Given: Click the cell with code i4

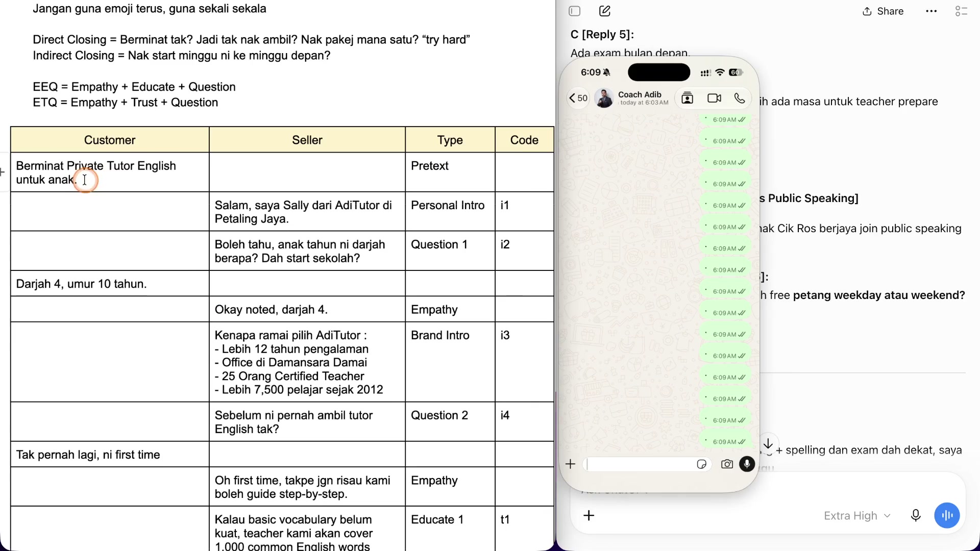Looking at the screenshot, I should (x=524, y=422).
